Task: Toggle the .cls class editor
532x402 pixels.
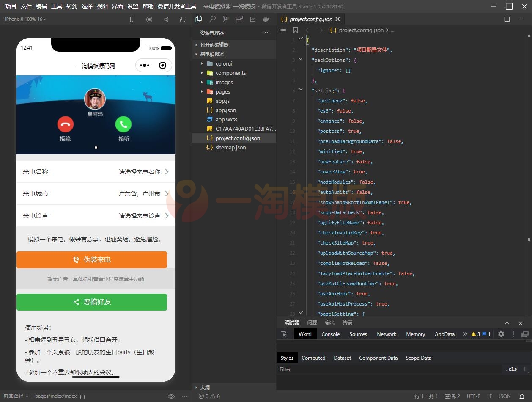Action: [511, 369]
